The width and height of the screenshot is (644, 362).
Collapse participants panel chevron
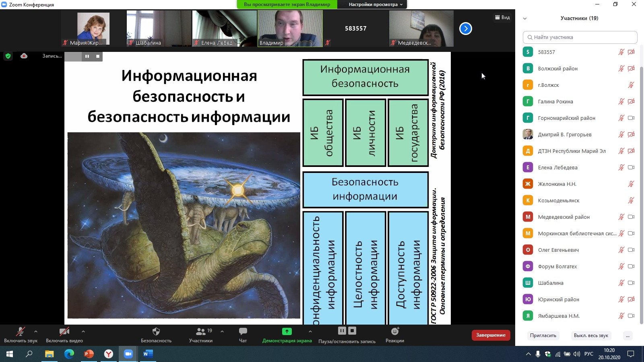pyautogui.click(x=525, y=19)
